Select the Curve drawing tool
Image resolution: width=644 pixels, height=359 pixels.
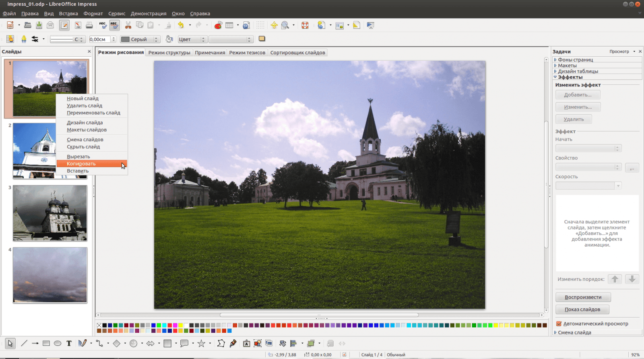83,343
